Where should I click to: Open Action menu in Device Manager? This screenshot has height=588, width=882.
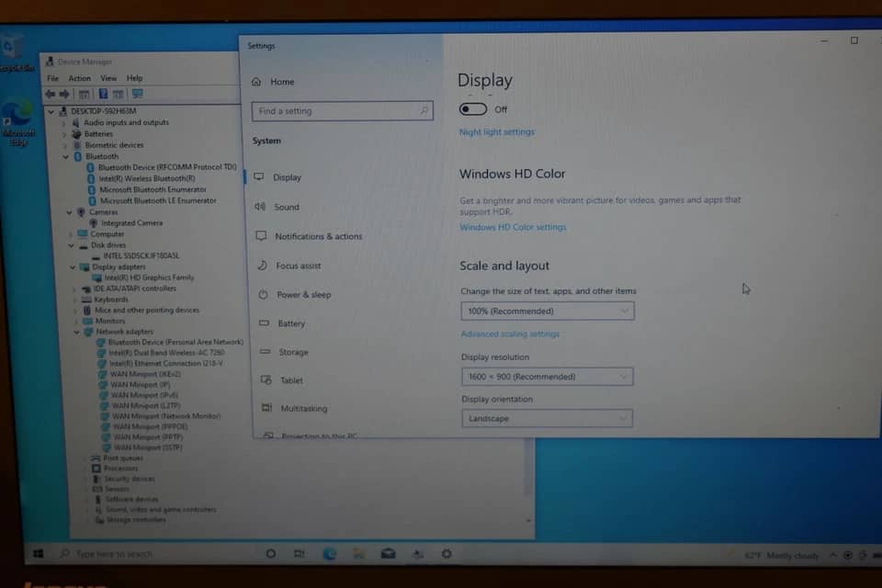pos(79,78)
